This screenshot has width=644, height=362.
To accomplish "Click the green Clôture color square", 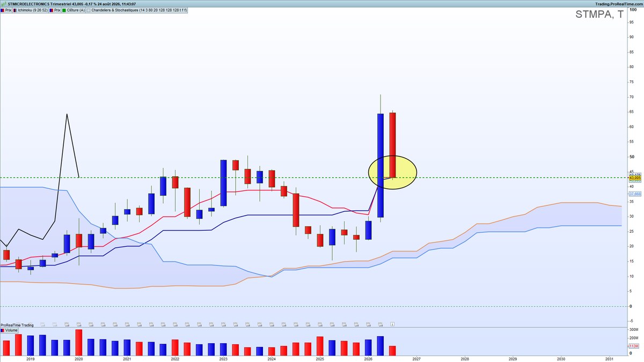I will point(64,10).
